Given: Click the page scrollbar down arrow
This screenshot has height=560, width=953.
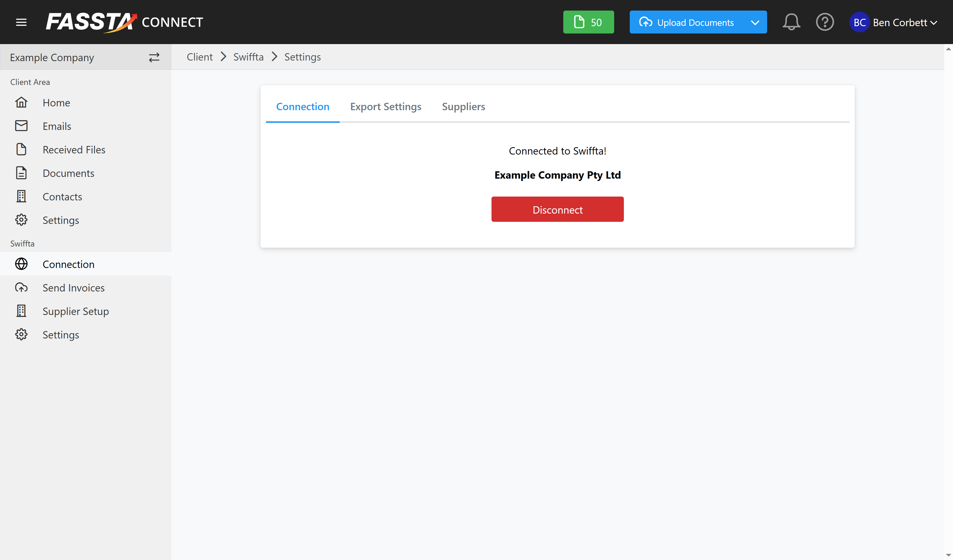Looking at the screenshot, I should click(948, 555).
